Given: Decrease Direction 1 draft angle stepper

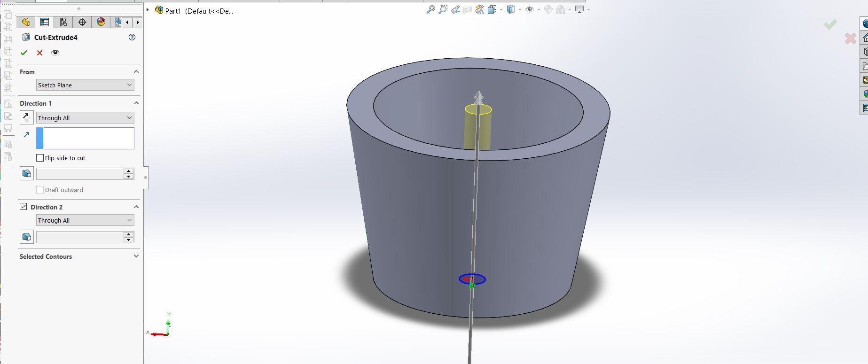Looking at the screenshot, I should tap(129, 177).
